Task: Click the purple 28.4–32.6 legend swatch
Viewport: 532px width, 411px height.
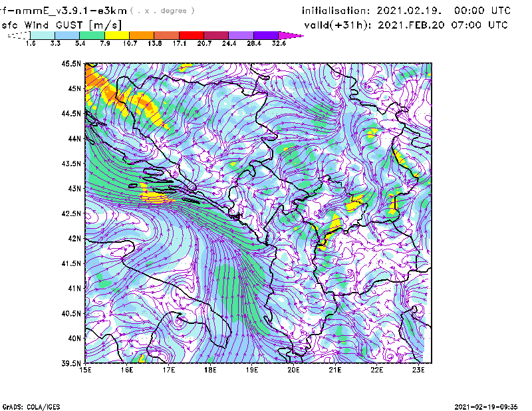Action: click(266, 35)
